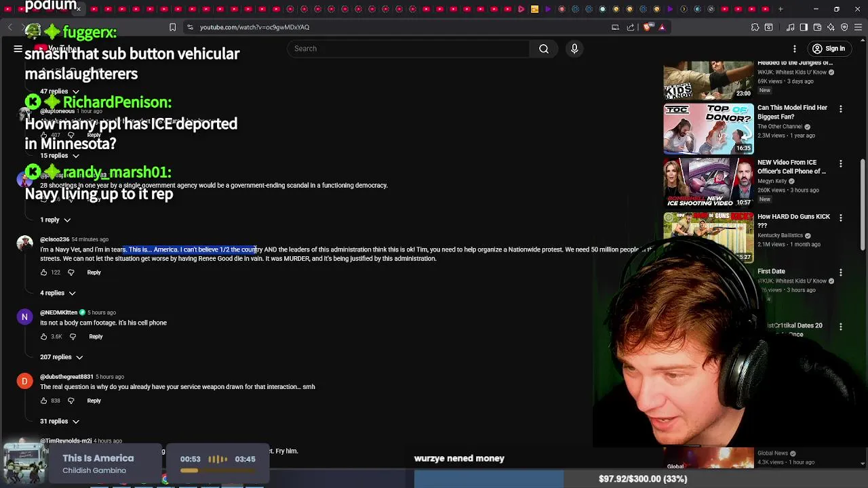This screenshot has width=868, height=488.
Task: Expand the 207 replies under @NEDMKitten
Action: click(x=61, y=357)
